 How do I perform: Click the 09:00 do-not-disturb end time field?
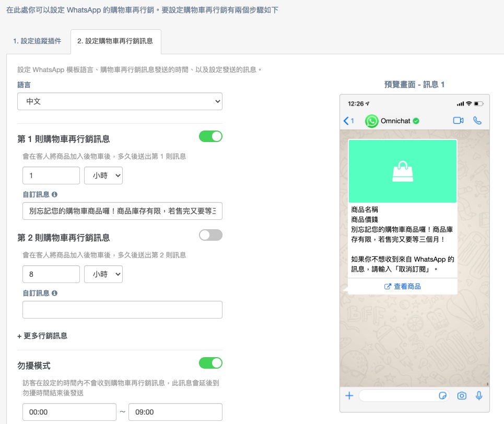pos(175,412)
